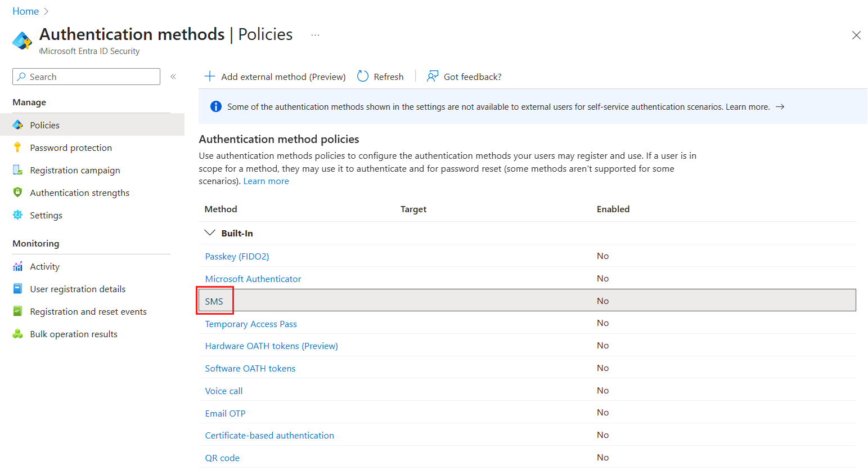Screen dimensions: 868x474
Task: Open the SMS authentication method policy
Action: 213,301
